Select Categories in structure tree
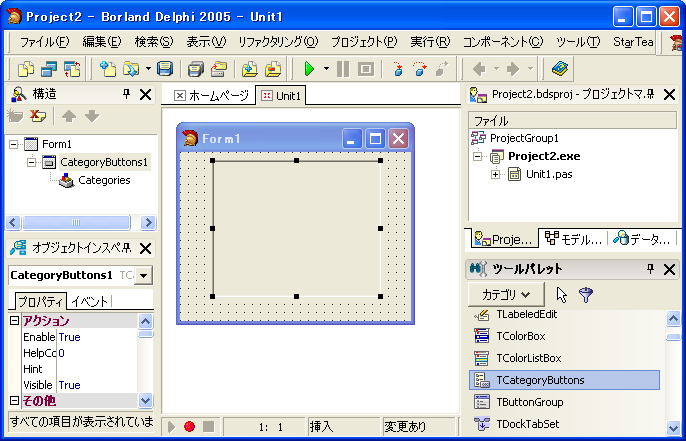686x441 pixels. [104, 180]
